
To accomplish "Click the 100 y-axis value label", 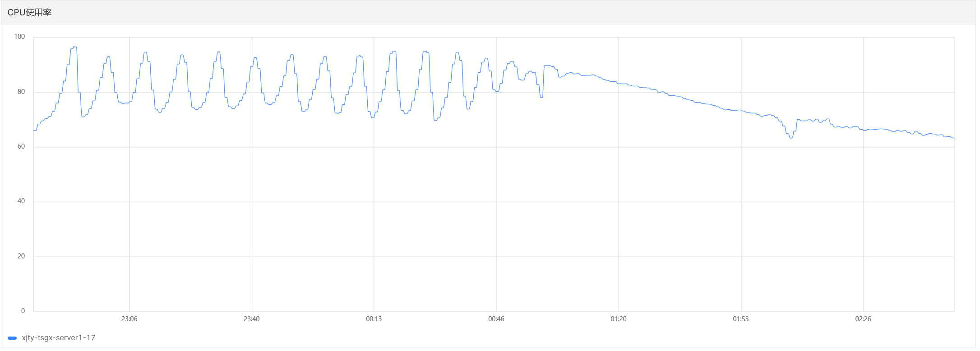I will (19, 37).
